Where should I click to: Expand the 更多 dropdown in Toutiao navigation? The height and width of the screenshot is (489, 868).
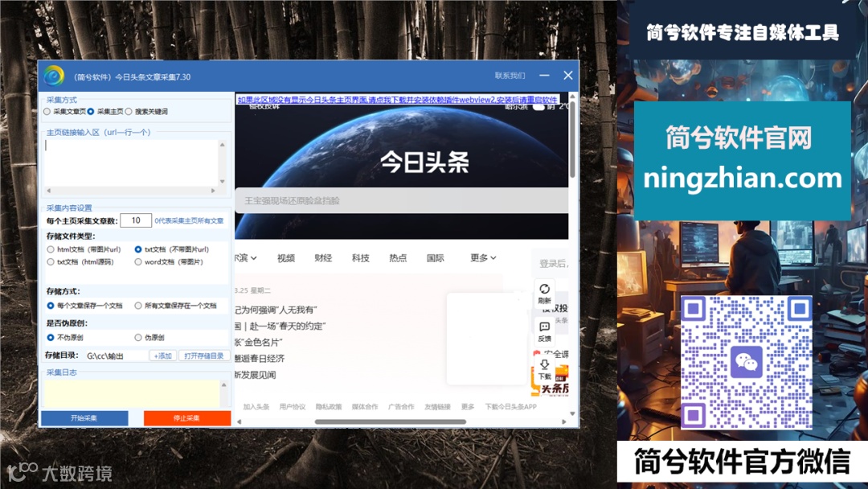click(x=483, y=257)
